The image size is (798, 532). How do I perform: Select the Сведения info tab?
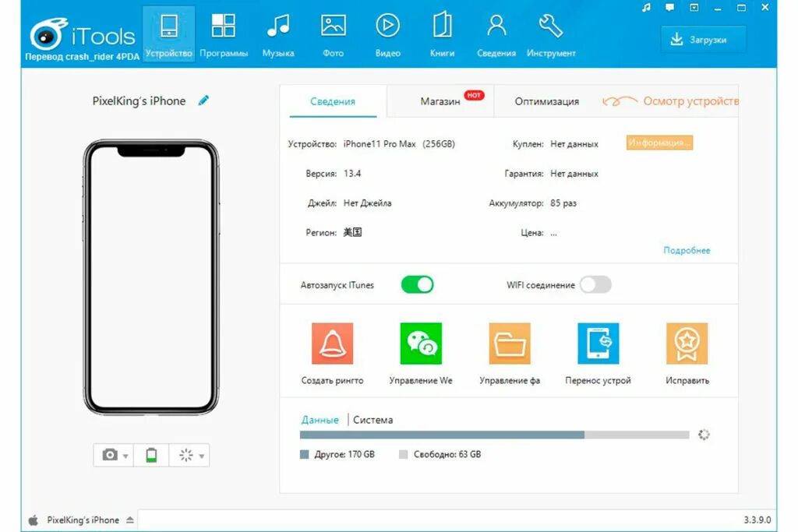333,101
